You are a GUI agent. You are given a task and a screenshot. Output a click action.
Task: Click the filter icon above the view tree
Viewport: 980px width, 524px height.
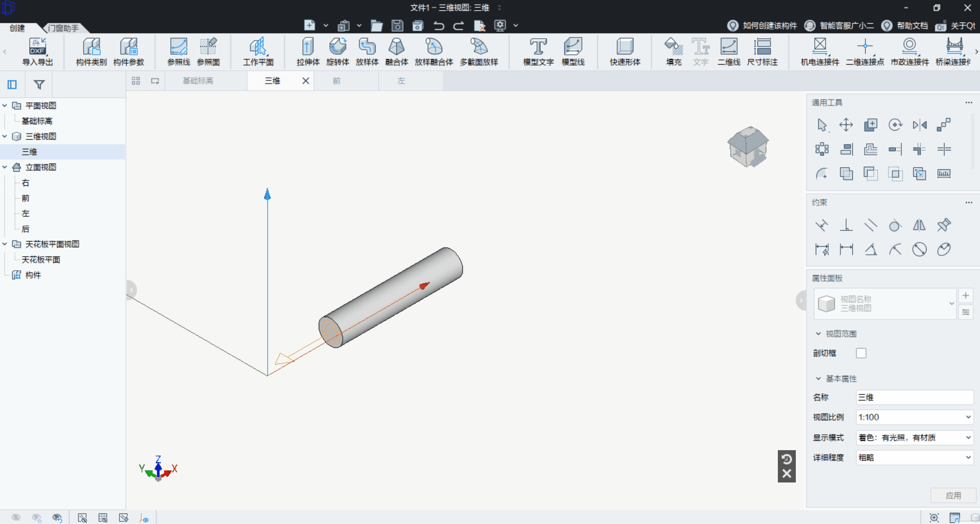(x=39, y=85)
